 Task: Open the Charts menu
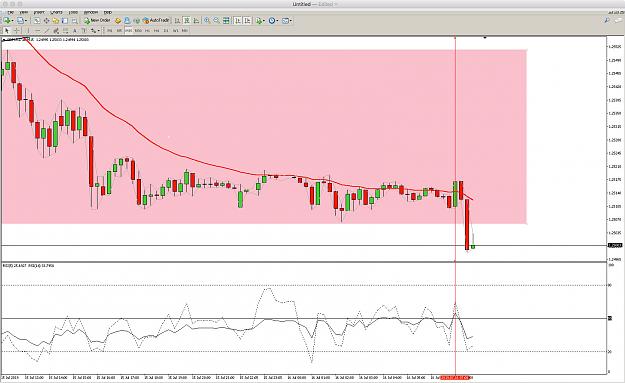56,12
